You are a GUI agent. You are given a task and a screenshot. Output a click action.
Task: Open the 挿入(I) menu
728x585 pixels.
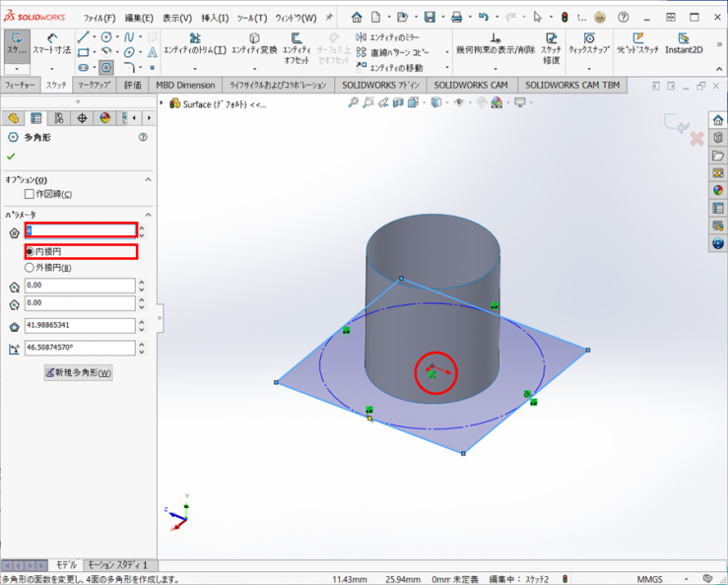[215, 18]
